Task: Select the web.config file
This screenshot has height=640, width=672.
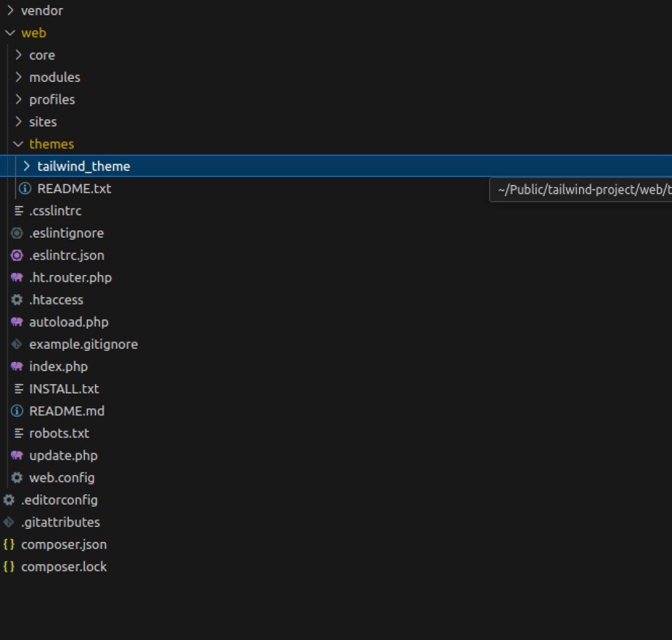Action: point(62,477)
